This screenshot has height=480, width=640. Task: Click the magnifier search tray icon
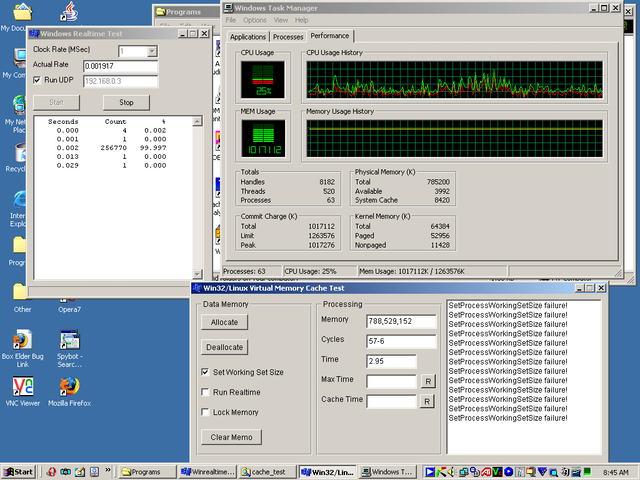pyautogui.click(x=553, y=473)
